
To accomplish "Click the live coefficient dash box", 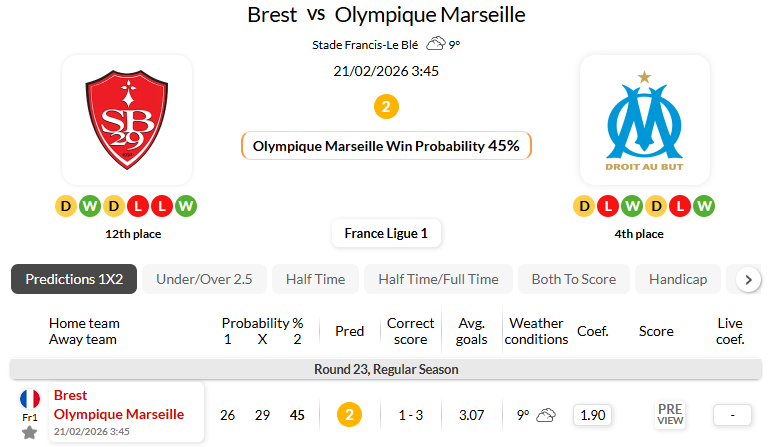I will tap(731, 414).
